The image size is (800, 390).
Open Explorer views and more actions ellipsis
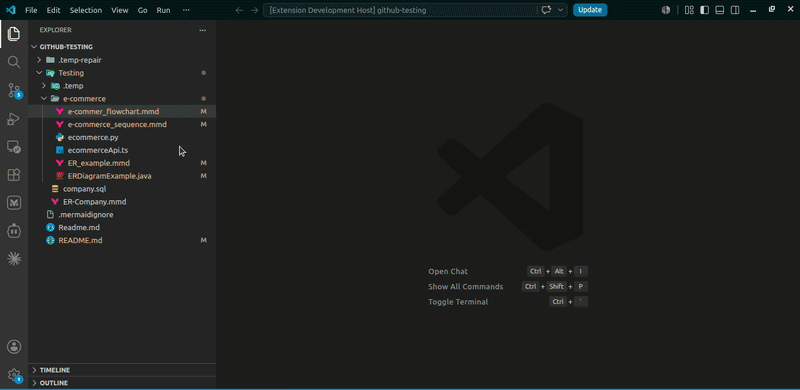coord(203,30)
